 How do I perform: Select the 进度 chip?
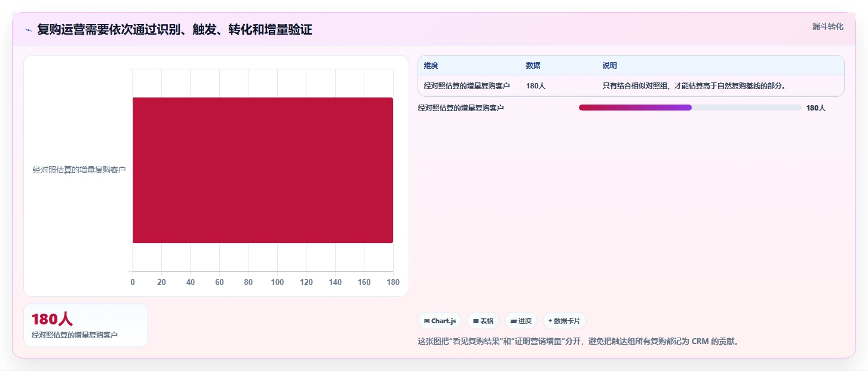click(x=521, y=321)
